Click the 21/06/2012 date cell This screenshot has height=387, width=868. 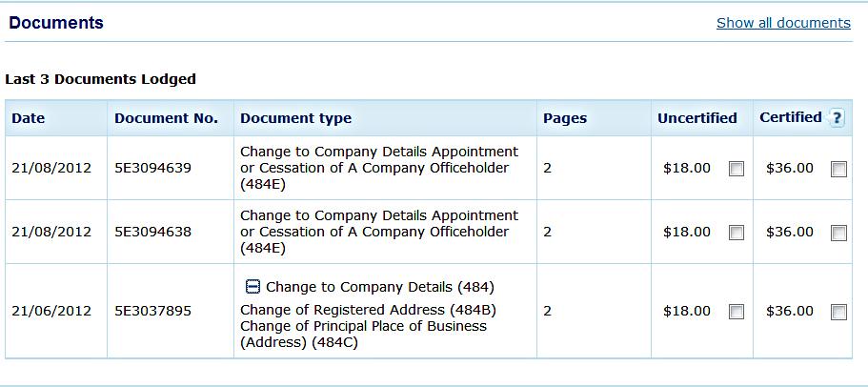[51, 311]
